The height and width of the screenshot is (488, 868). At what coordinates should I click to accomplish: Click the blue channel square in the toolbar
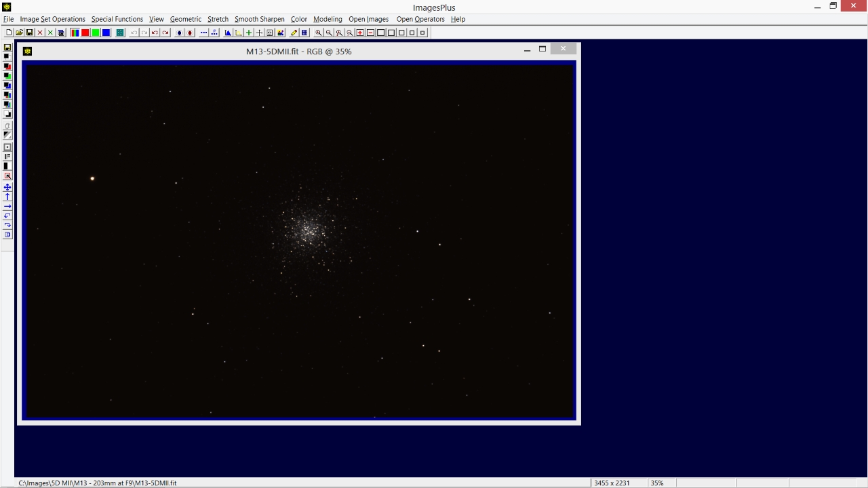106,33
